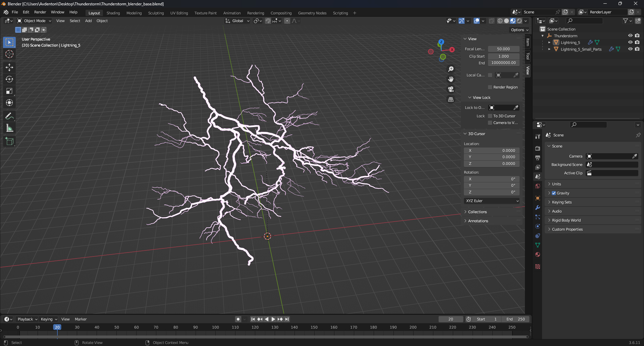Screen dimensions: 644x346
Task: Click the zoom magnifier viewport icon
Action: pyautogui.click(x=451, y=69)
